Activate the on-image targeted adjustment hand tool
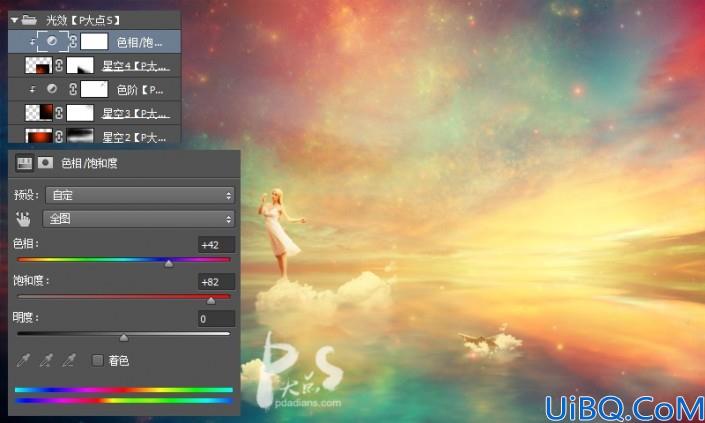This screenshot has width=705, height=423. (23, 218)
